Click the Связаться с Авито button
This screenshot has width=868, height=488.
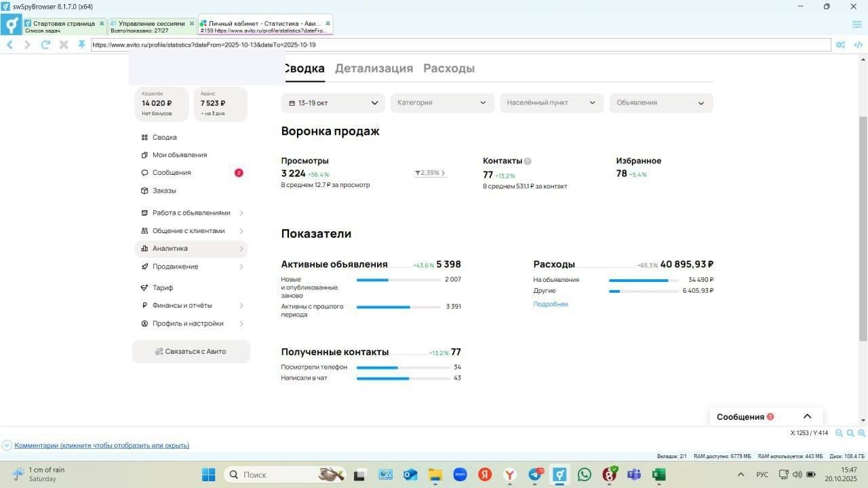191,352
